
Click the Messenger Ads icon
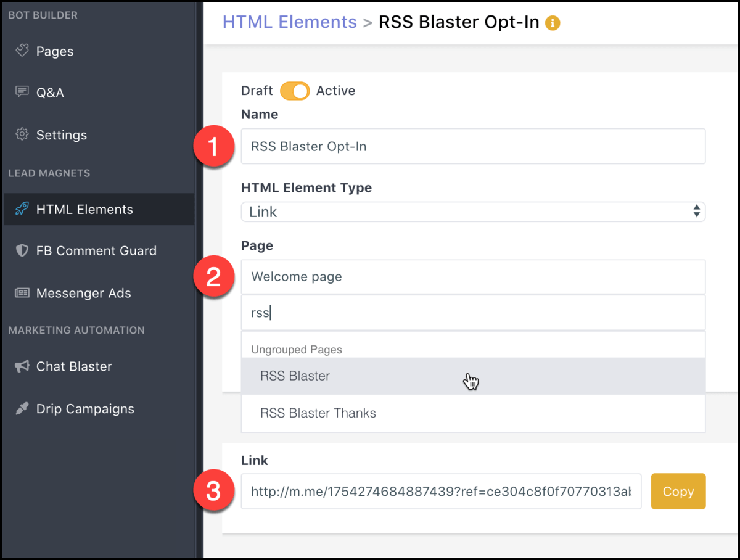point(22,293)
